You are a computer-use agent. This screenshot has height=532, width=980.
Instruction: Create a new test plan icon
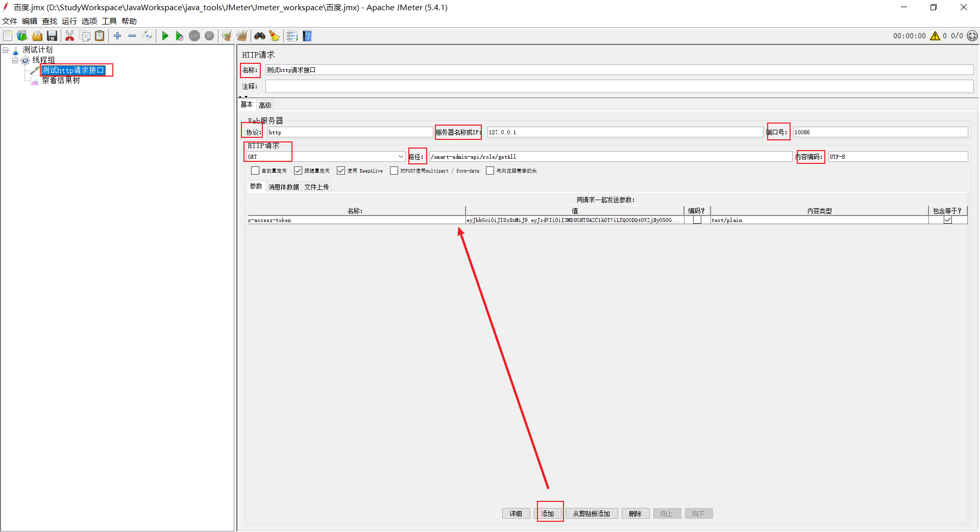[x=8, y=36]
